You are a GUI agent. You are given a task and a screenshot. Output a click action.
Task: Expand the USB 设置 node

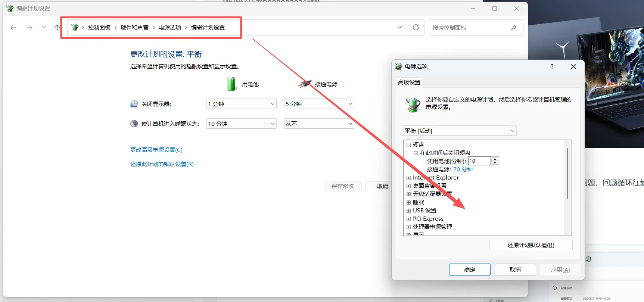click(x=408, y=211)
